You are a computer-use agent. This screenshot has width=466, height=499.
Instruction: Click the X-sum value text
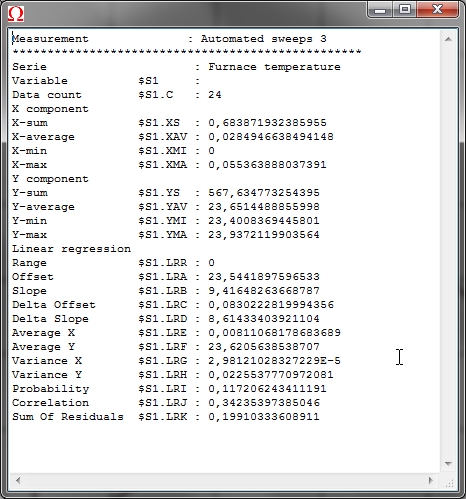pos(267,123)
